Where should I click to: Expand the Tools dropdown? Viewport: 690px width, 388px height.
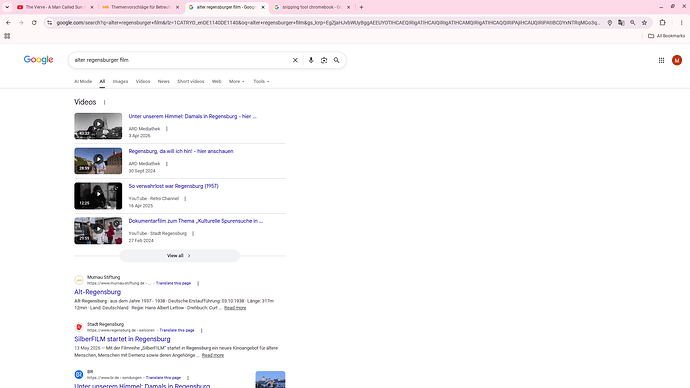pyautogui.click(x=261, y=81)
